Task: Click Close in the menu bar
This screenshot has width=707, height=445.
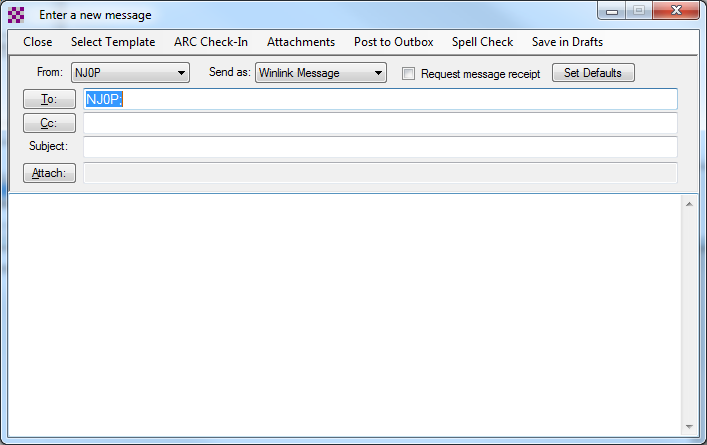Action: [38, 42]
